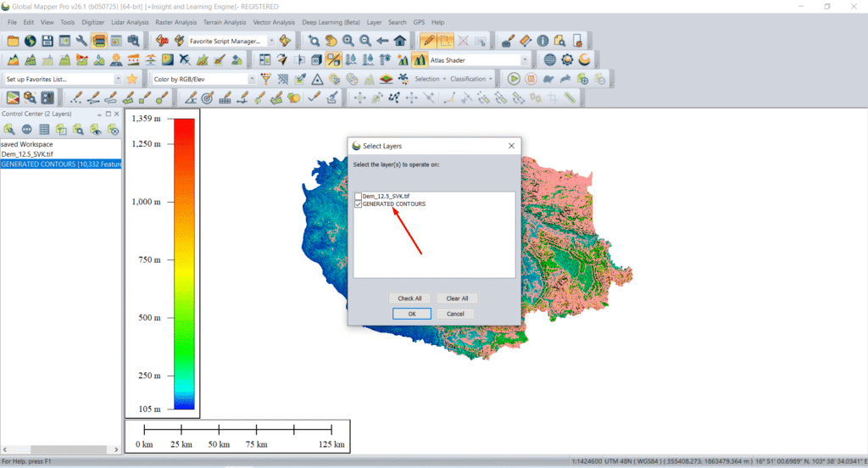Check the Dem_12.5_SVK.tif checkbox

click(359, 196)
